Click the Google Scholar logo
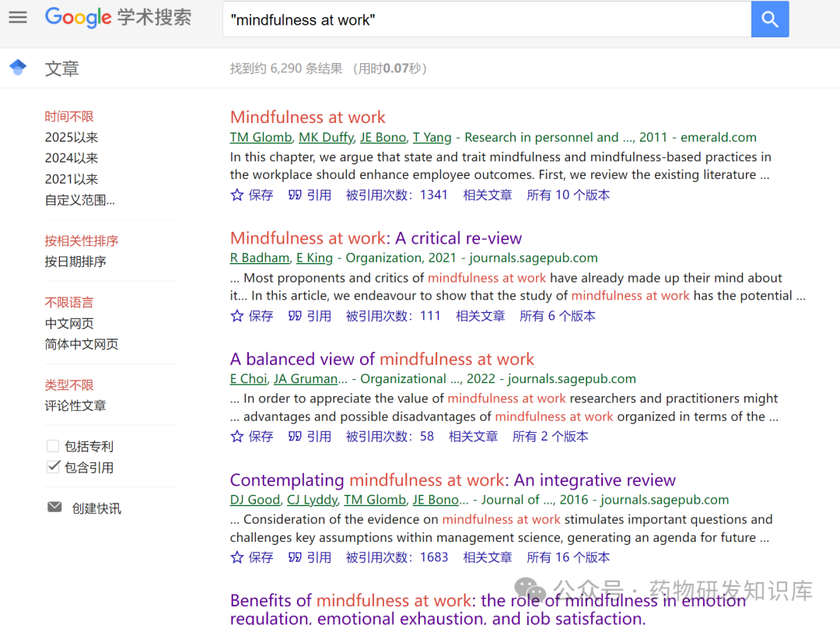840x625 pixels. (x=118, y=18)
